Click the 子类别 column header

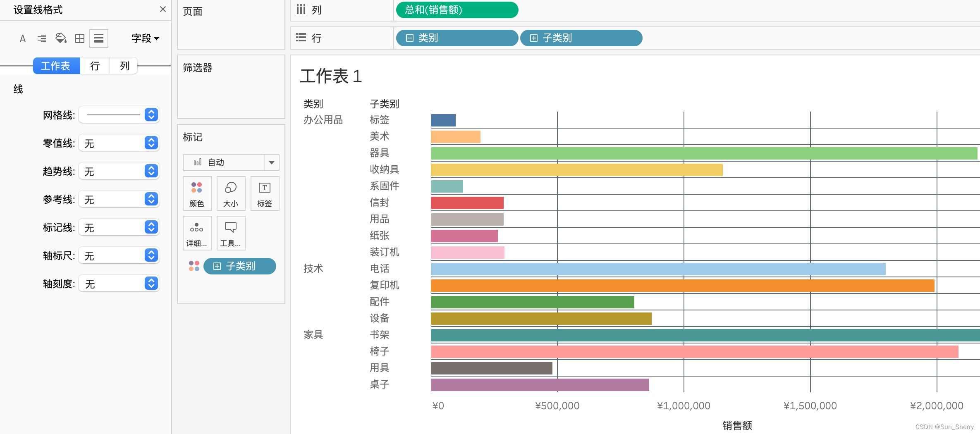(x=385, y=104)
